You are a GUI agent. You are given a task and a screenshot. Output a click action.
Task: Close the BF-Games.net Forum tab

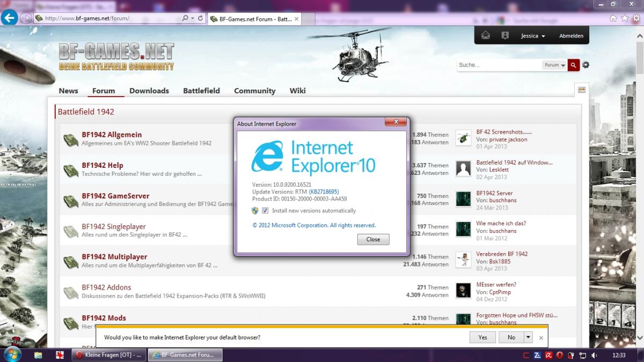click(x=296, y=19)
